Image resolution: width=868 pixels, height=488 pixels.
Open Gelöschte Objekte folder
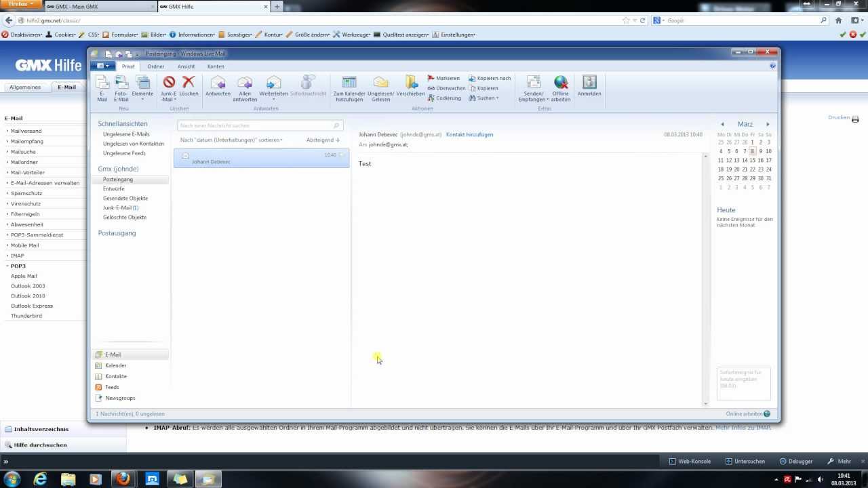[125, 218]
